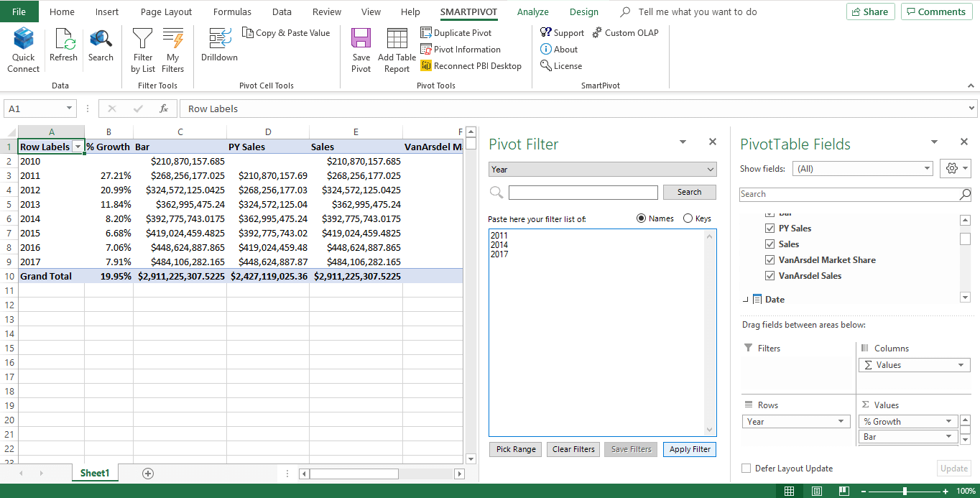Switch to the Analyze ribbon tab

pyautogui.click(x=532, y=11)
